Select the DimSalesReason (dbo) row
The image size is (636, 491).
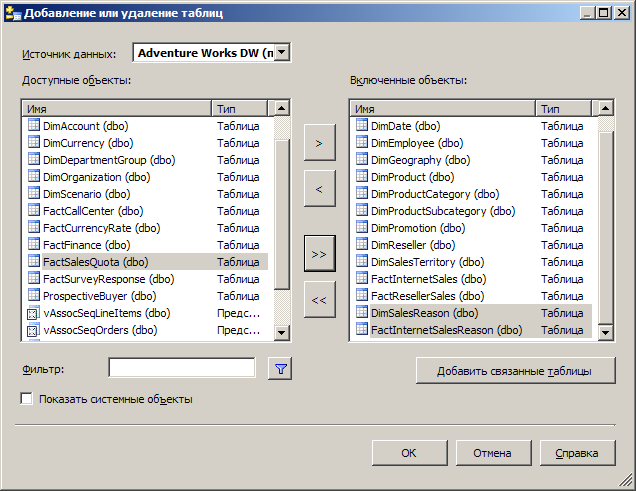[473, 313]
